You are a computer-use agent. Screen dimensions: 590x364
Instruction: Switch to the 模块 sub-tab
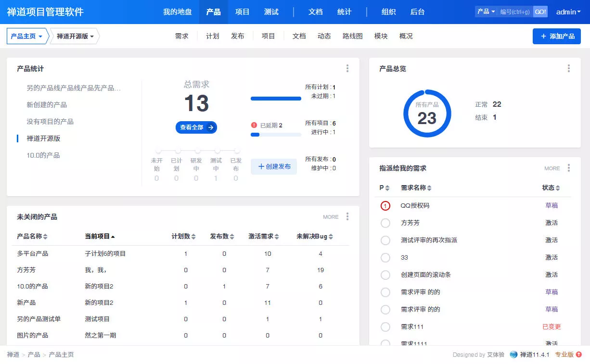(381, 36)
